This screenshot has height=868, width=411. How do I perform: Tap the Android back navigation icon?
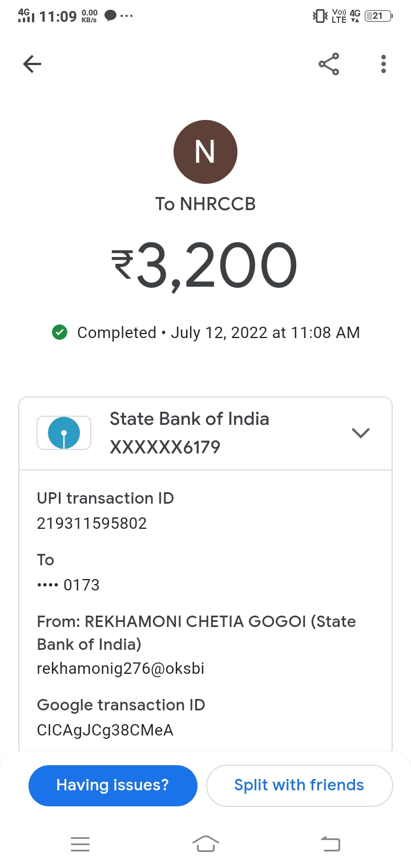[x=331, y=843]
